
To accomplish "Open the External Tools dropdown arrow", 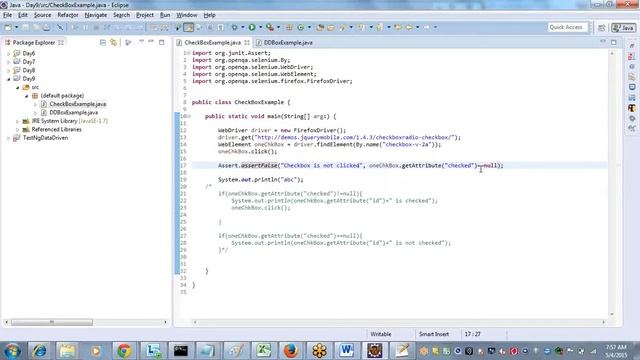I will click(278, 27).
